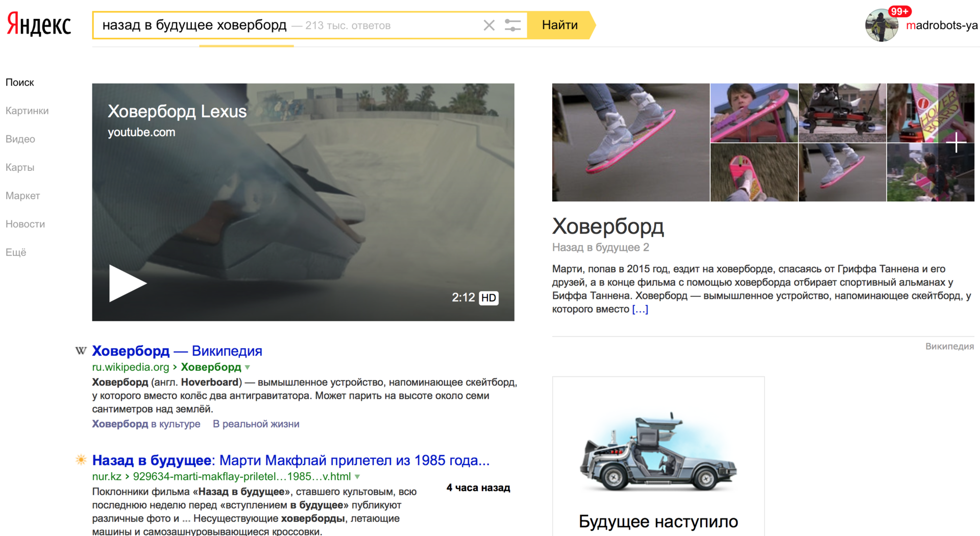Image resolution: width=980 pixels, height=536 pixels.
Task: Open the Hover Board sign thumbnail
Action: [930, 113]
